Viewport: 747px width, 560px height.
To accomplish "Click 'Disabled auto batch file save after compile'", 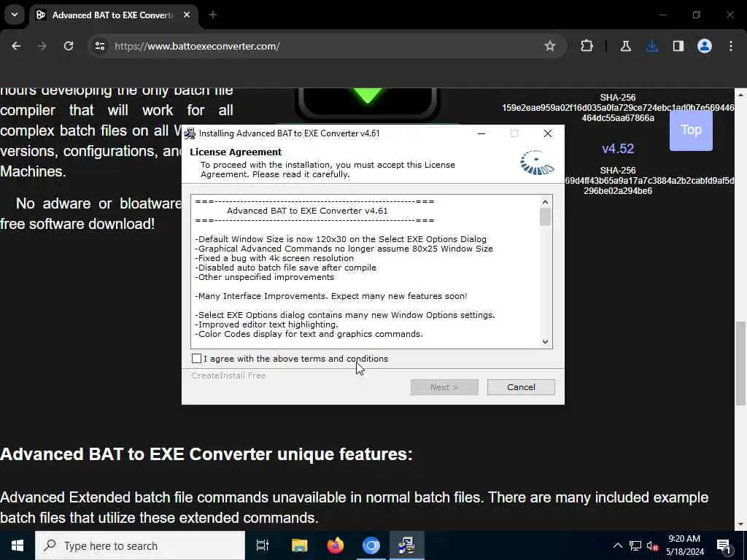I will [286, 268].
